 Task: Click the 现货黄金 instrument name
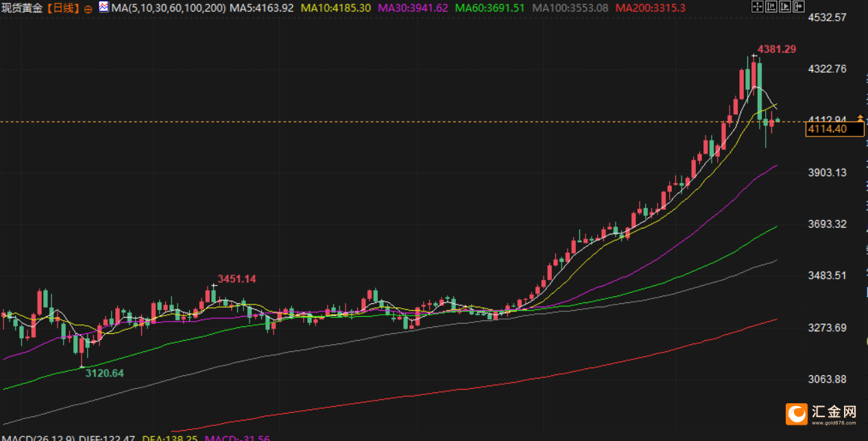tap(23, 8)
